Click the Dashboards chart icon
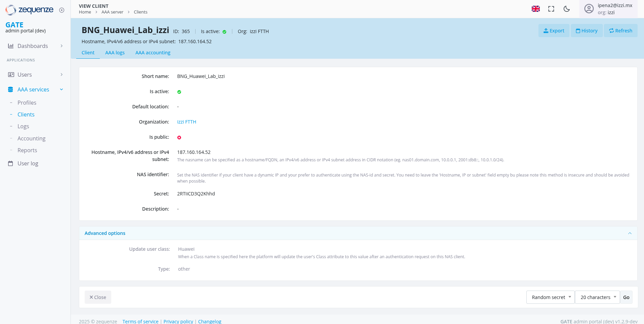Screen dimensions: 644x324 (11, 46)
